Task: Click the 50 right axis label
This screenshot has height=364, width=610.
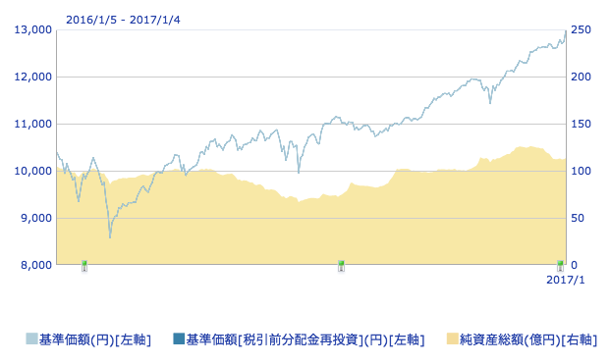Action: coord(578,218)
